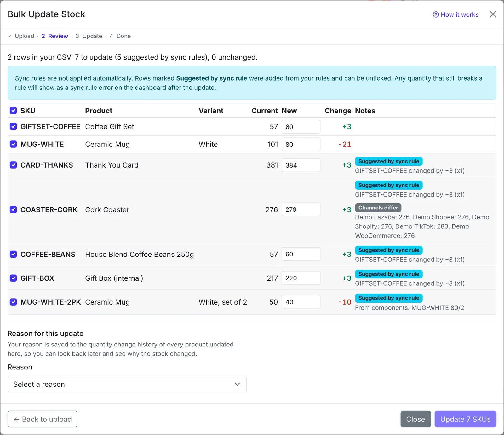Click the Back to upload button
Image resolution: width=504 pixels, height=435 pixels.
(42, 419)
